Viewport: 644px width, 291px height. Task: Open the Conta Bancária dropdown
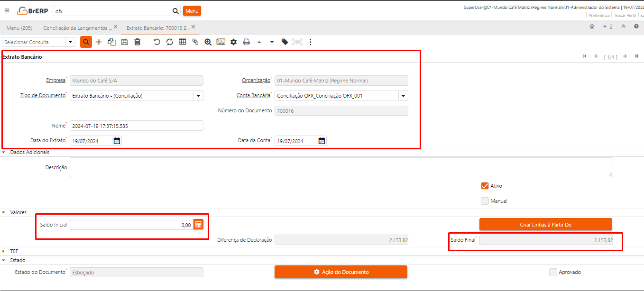pyautogui.click(x=403, y=96)
